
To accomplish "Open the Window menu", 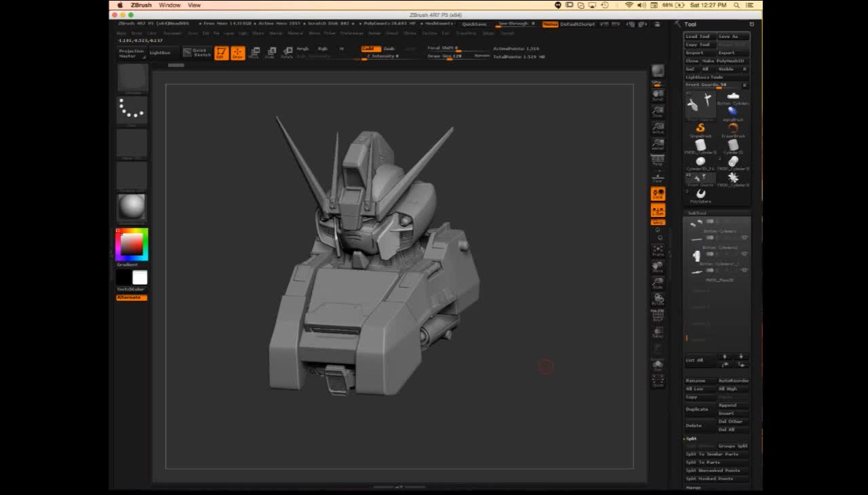I will tap(170, 5).
